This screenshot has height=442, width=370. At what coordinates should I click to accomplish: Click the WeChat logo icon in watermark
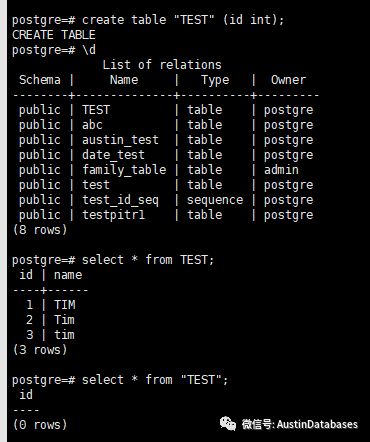228,423
